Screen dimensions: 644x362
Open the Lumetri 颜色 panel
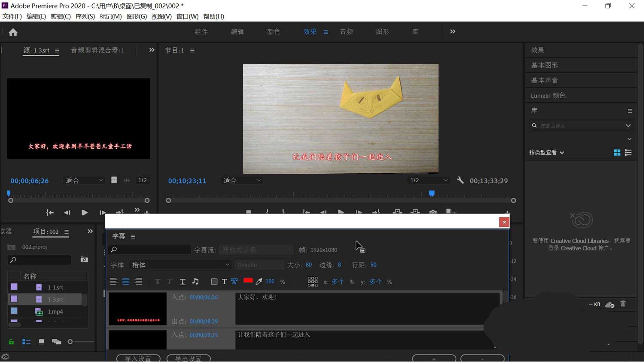548,95
